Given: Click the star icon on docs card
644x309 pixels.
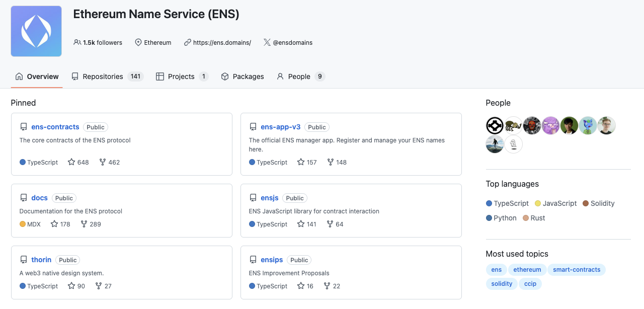Looking at the screenshot, I should 54,224.
